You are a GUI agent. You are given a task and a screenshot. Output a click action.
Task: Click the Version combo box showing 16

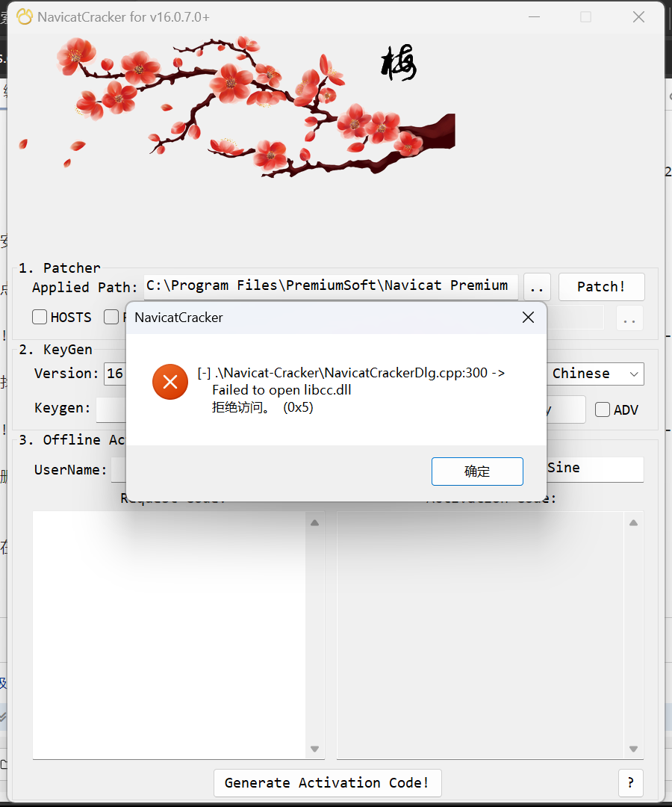click(115, 374)
